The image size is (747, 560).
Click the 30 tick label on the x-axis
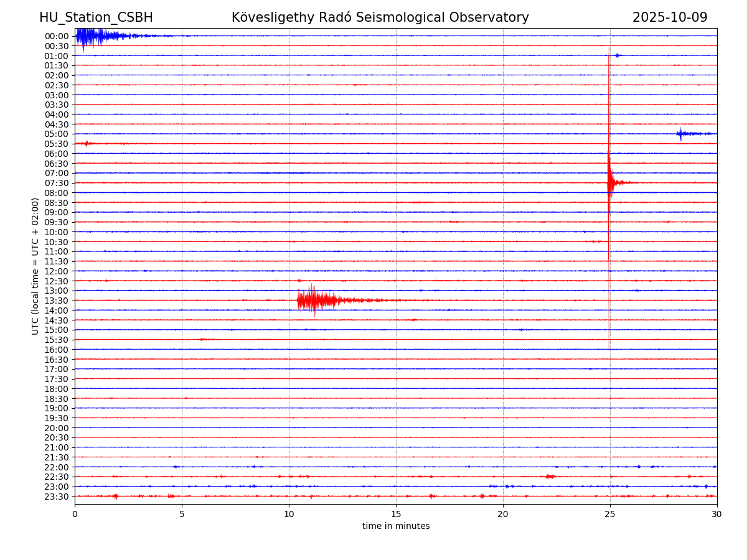pos(716,514)
